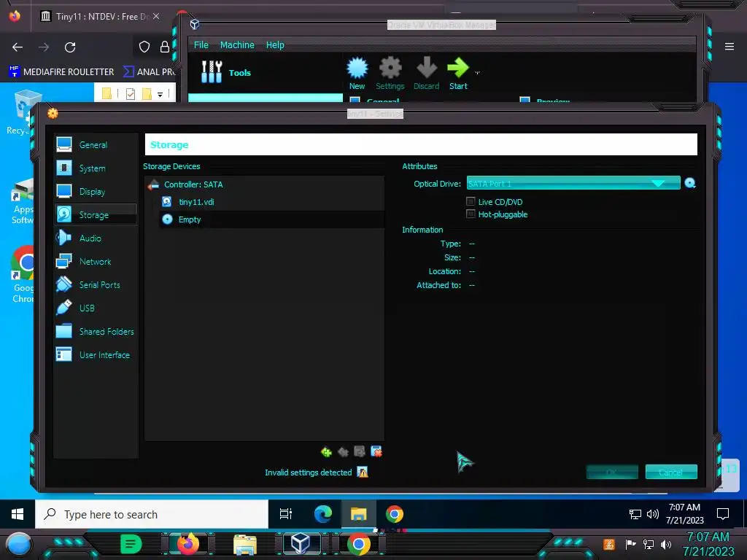Select the Tiny11 NTDEV Firefox tab
Viewport: 747px width, 560px height.
pyautogui.click(x=101, y=17)
